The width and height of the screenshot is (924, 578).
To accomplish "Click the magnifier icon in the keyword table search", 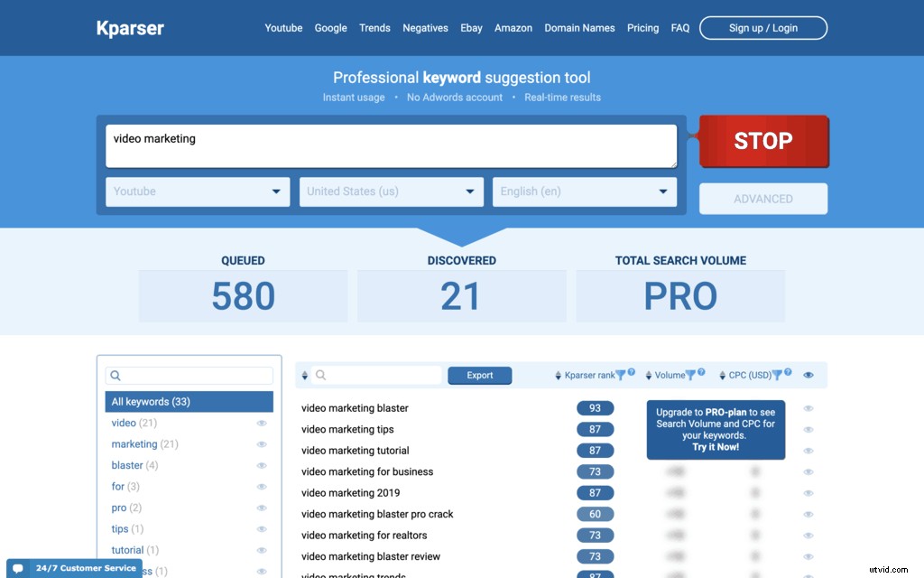I will click(320, 375).
